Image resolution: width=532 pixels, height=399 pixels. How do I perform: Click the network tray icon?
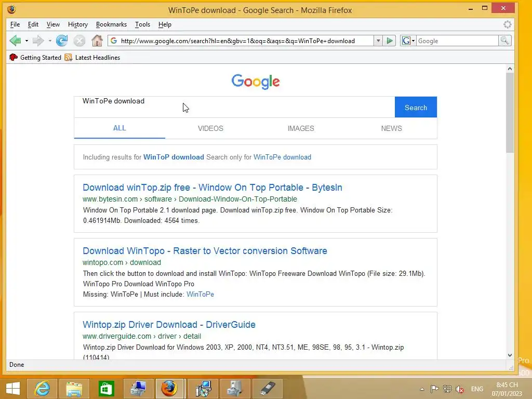click(447, 389)
